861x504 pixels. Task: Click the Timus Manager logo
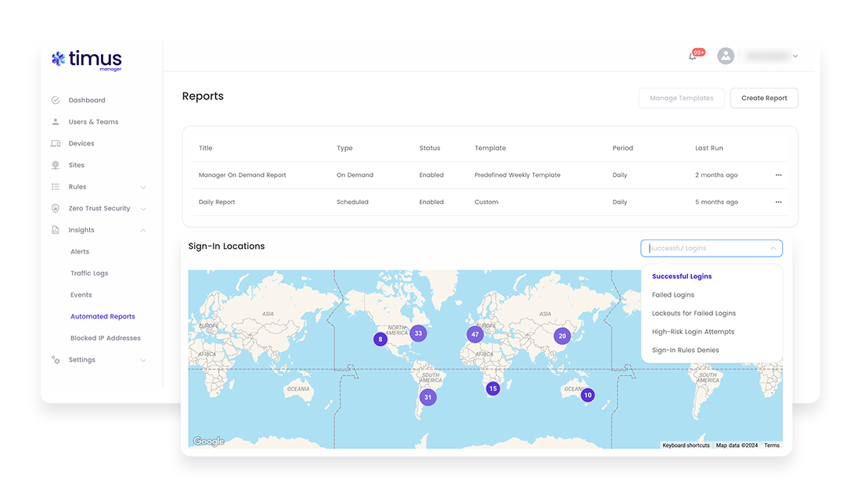pyautogui.click(x=86, y=60)
